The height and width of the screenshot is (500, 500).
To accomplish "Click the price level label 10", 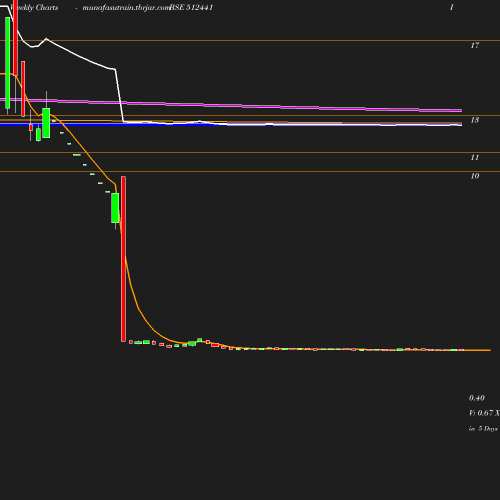I will point(475,176).
